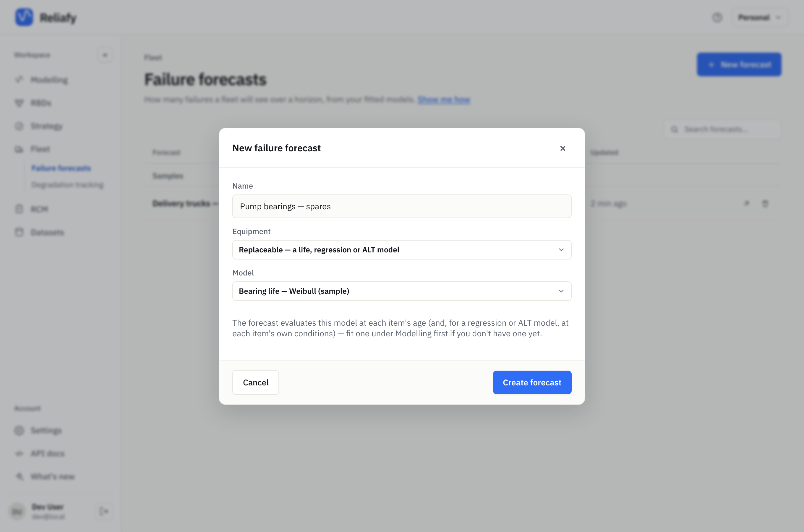Open Degradation tracking sidebar item
The height and width of the screenshot is (532, 804).
click(67, 185)
